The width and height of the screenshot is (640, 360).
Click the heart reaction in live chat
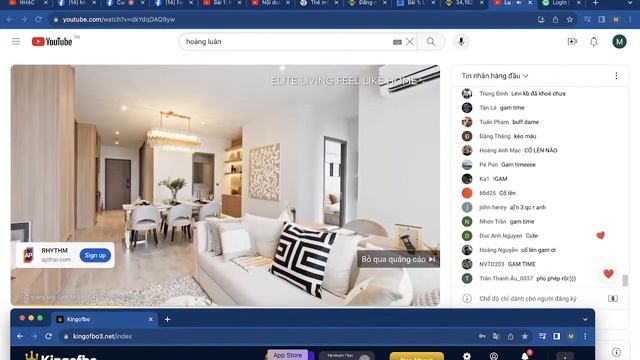[x=608, y=274]
